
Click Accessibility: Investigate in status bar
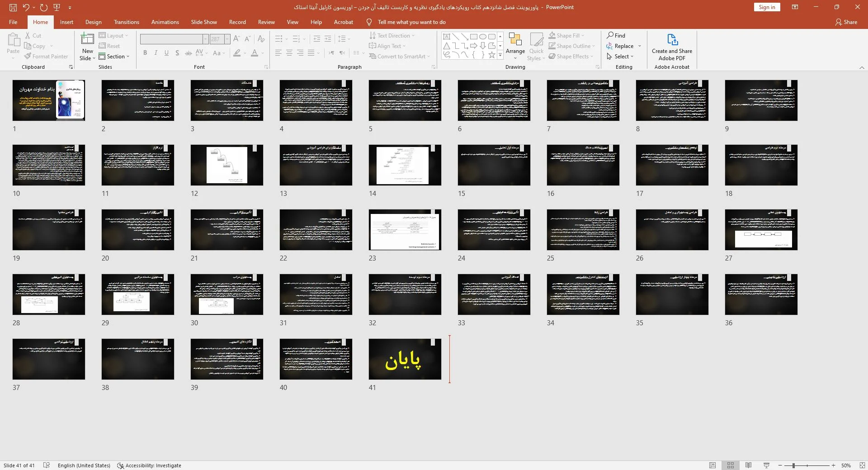coord(149,465)
